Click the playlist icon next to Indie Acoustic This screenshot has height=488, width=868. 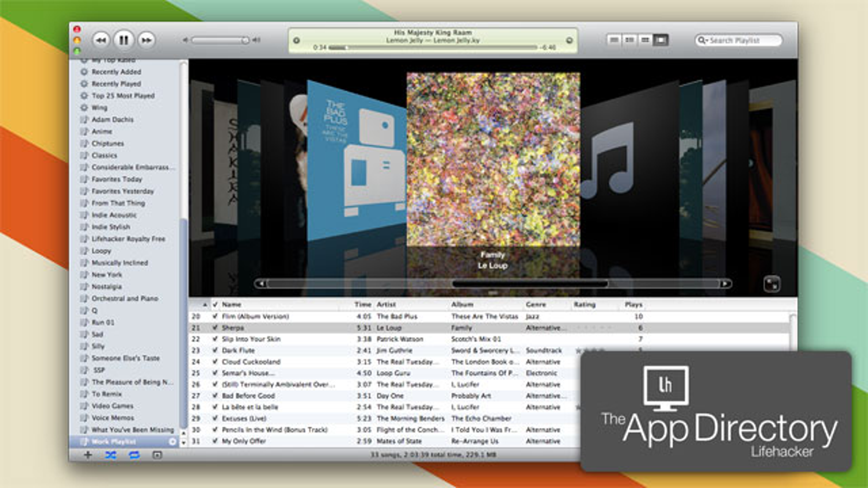pyautogui.click(x=84, y=215)
